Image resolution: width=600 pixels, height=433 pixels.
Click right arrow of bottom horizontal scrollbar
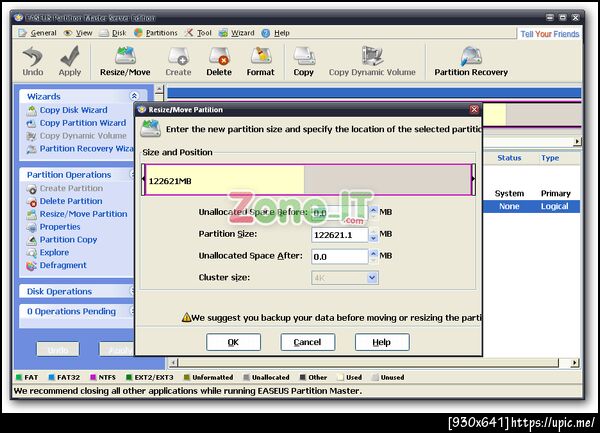574,363
